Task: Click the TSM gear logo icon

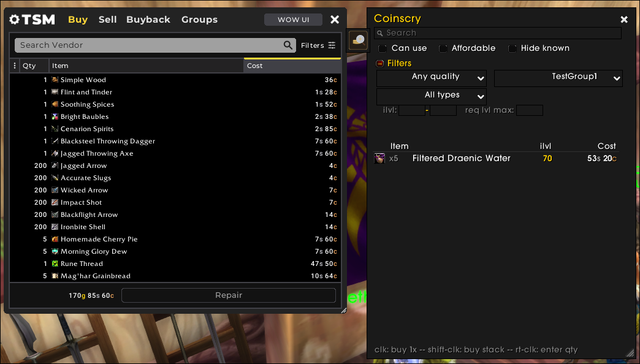Action: (14, 20)
